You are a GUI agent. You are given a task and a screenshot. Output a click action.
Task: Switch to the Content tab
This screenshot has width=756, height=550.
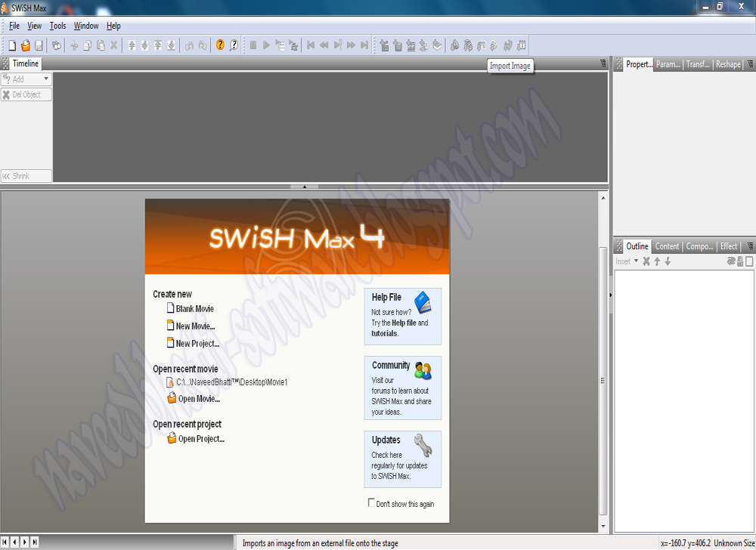(667, 246)
